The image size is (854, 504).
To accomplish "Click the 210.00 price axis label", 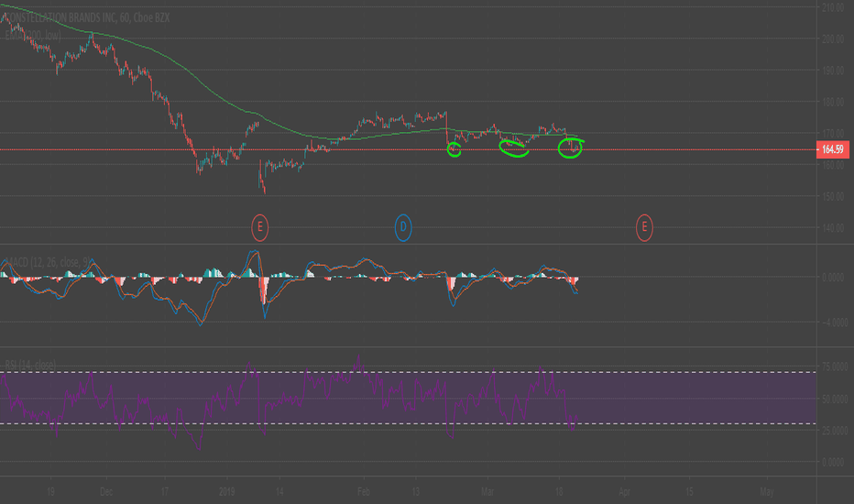I will click(833, 7).
